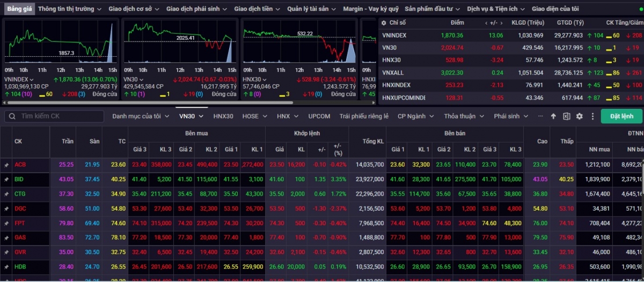Open the VNINDEX intraday chart

click(61, 43)
